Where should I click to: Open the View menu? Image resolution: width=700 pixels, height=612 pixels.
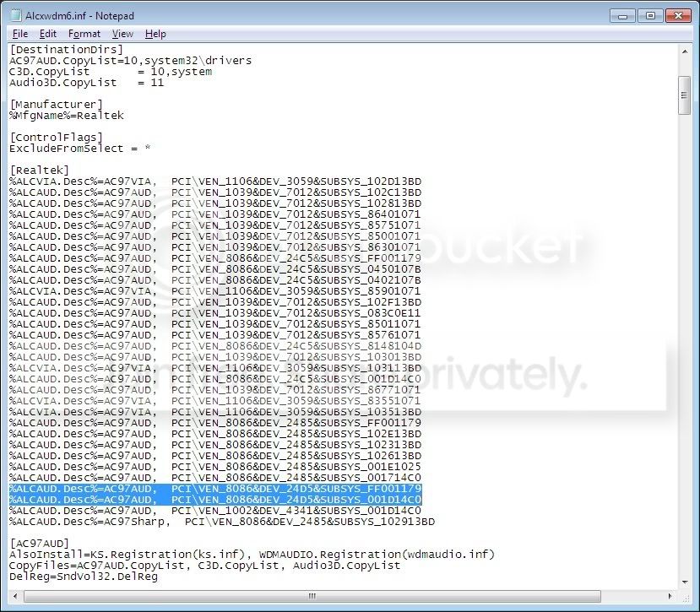[122, 34]
